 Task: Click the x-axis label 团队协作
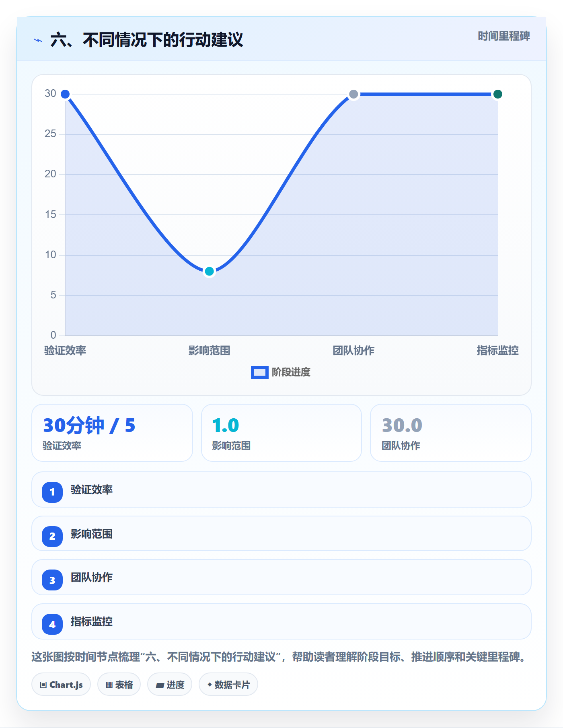[x=353, y=351]
